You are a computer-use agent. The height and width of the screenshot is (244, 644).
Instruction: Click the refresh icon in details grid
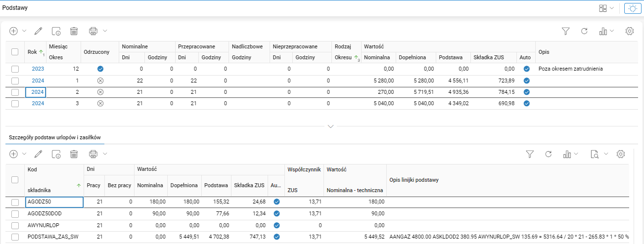pyautogui.click(x=548, y=154)
